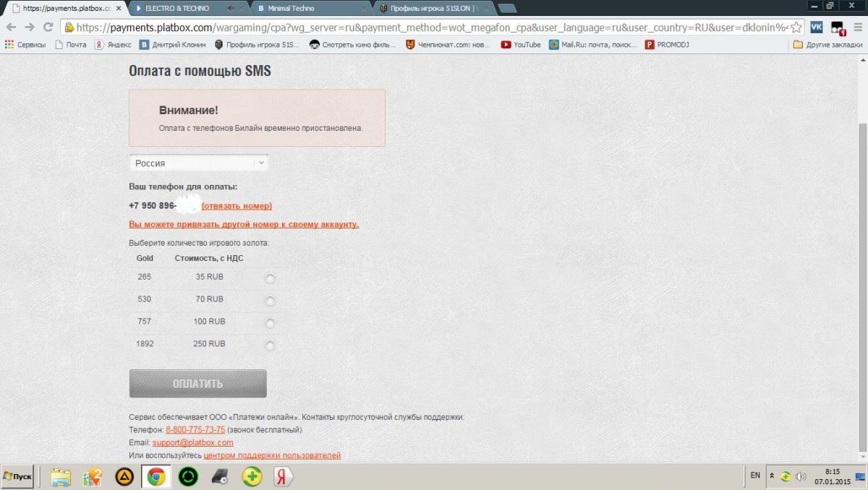Click the отвязать номер link

coord(237,206)
